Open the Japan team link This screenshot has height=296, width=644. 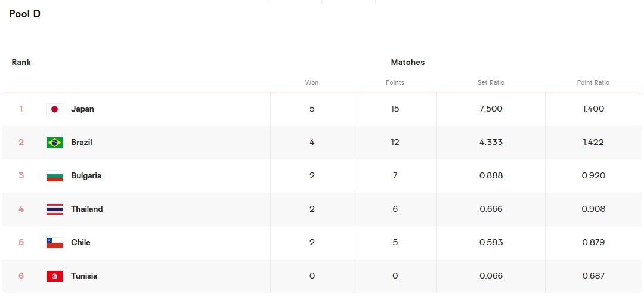pos(82,109)
